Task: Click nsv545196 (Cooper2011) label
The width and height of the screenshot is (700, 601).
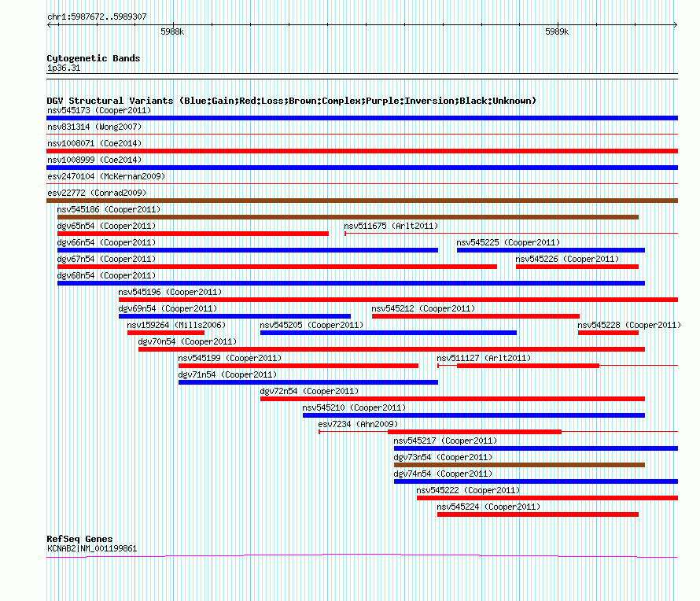Action: point(170,292)
